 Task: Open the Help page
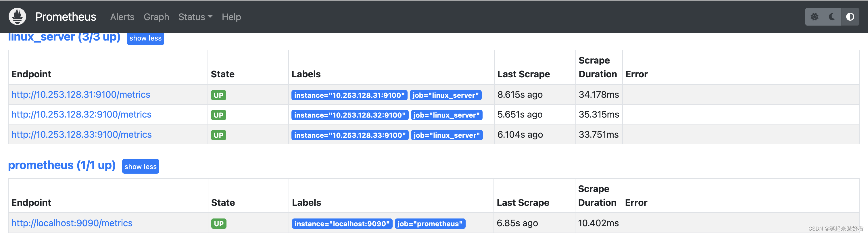coord(231,17)
